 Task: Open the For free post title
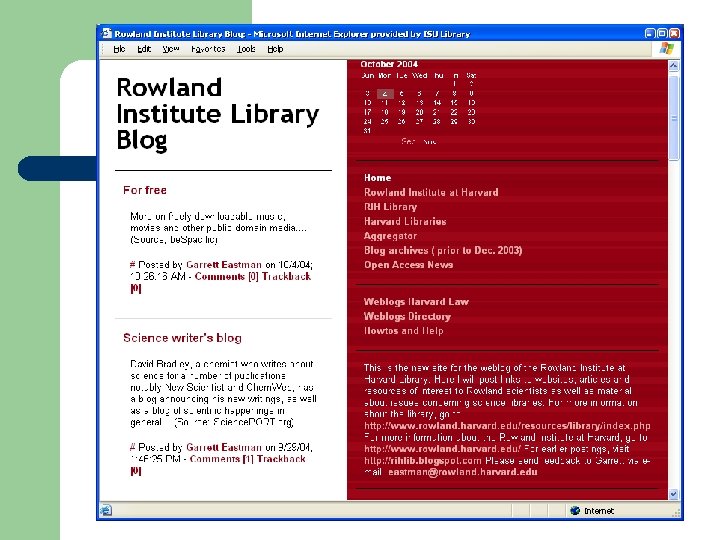pyautogui.click(x=145, y=190)
